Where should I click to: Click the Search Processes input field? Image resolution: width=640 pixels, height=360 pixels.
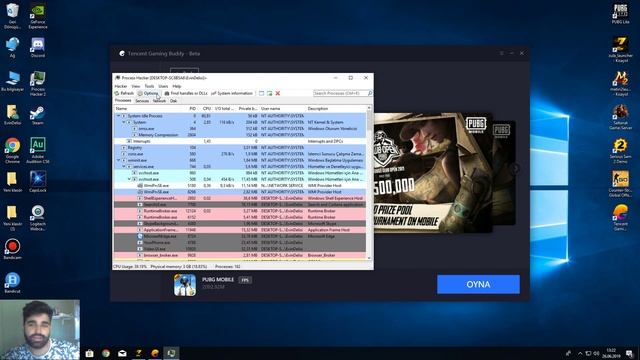(x=340, y=93)
